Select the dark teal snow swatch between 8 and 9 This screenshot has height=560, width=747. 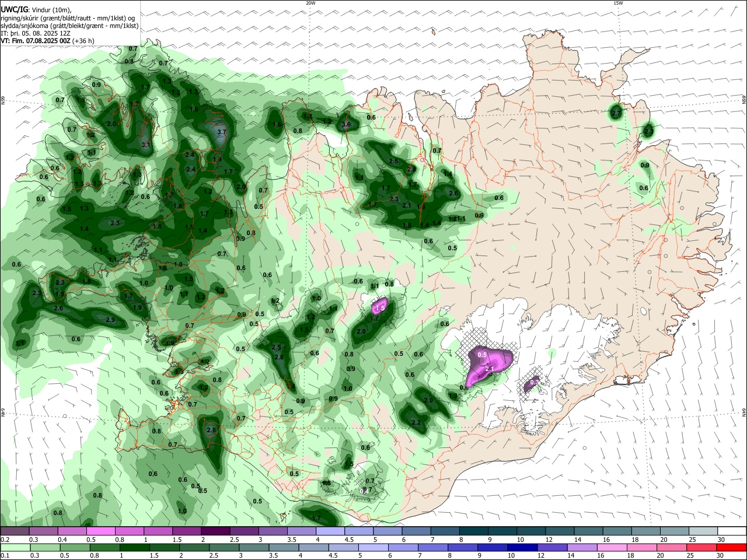pos(474,531)
